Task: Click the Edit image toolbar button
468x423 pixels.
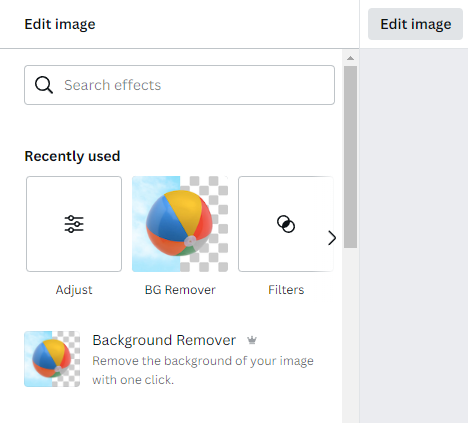Action: pyautogui.click(x=415, y=24)
